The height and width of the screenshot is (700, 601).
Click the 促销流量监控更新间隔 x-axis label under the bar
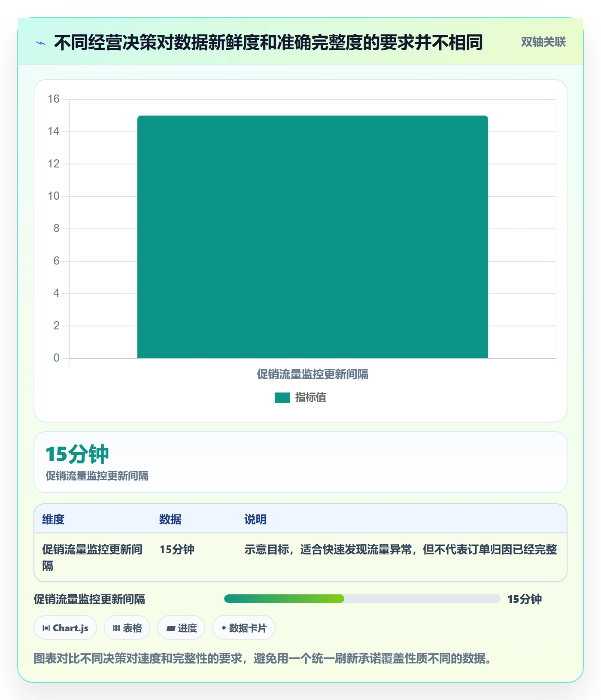point(313,374)
